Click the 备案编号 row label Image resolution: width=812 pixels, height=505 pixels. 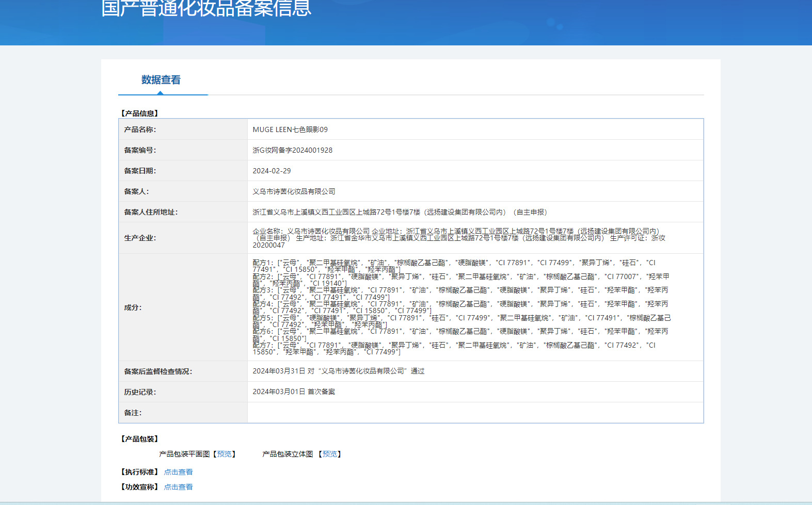pos(140,150)
